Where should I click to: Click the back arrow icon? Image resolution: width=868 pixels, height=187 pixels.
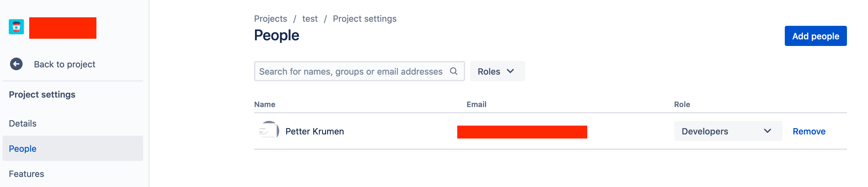point(16,64)
